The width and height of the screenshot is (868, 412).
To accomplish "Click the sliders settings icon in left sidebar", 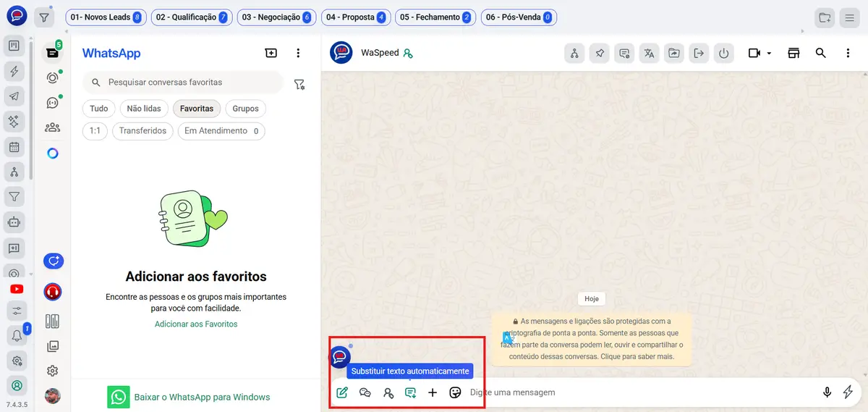I will (x=16, y=311).
